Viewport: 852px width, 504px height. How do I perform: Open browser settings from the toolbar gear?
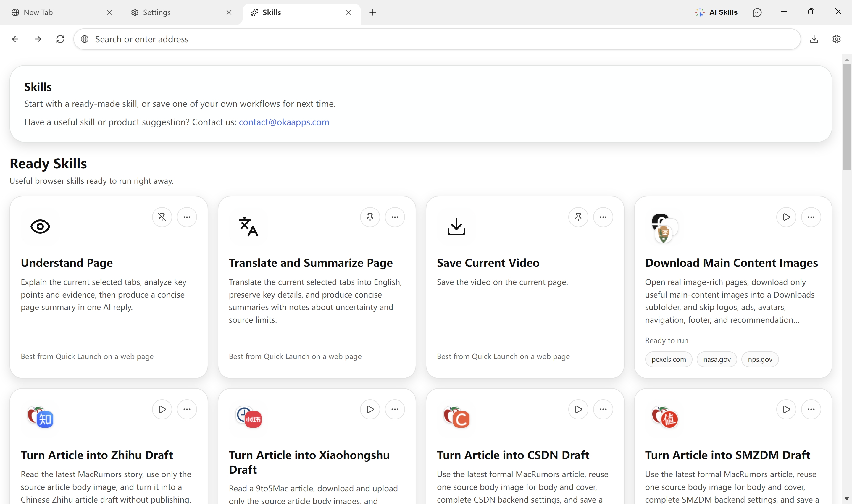point(836,39)
